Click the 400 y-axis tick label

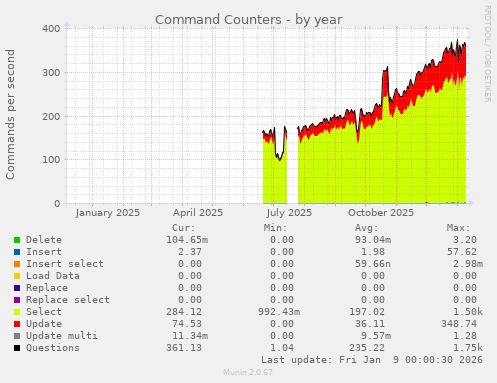click(51, 29)
